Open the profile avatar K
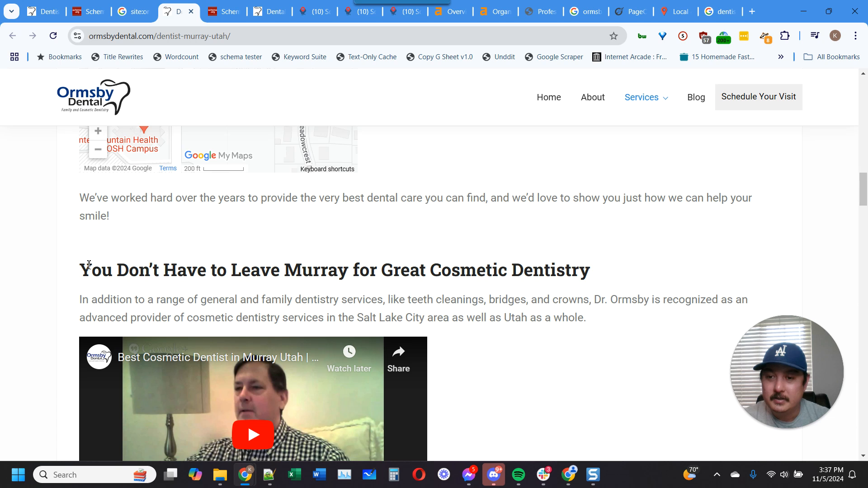Screen dimensions: 868x488 (x=835, y=36)
